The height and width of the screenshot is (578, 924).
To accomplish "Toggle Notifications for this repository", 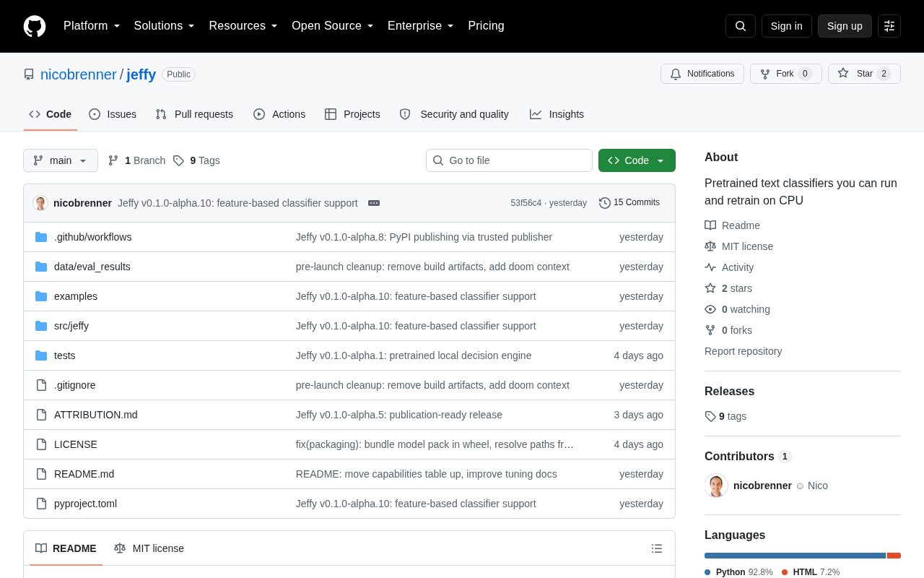I will 702,74.
